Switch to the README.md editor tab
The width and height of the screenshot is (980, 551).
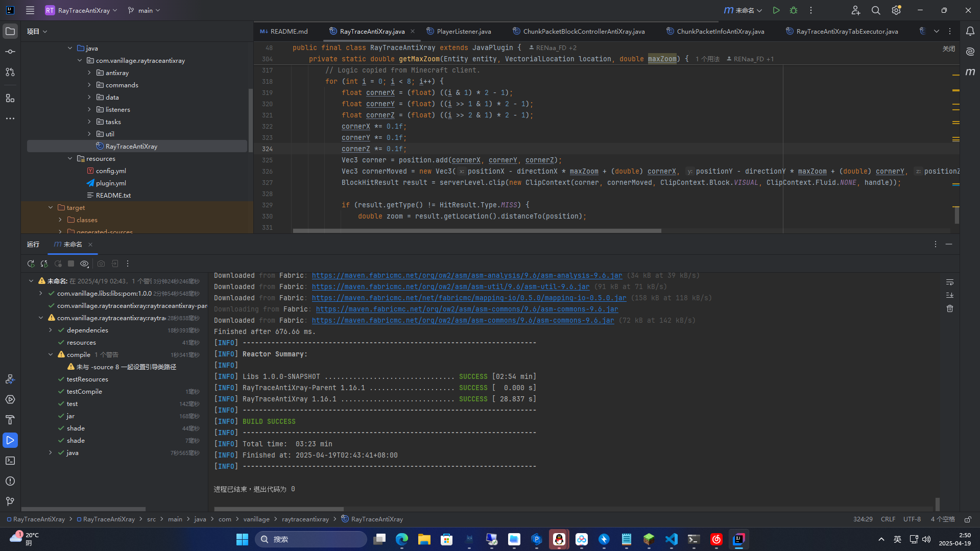click(x=289, y=31)
